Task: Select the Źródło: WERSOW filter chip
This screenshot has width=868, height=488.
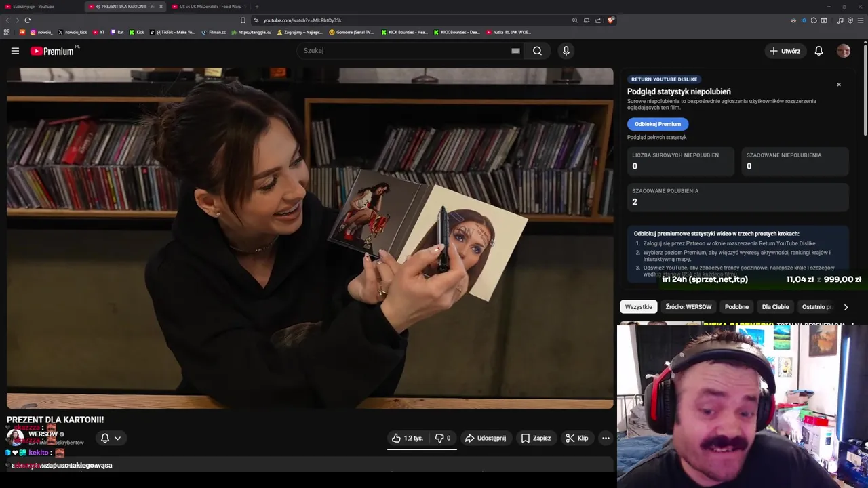Action: point(688,307)
